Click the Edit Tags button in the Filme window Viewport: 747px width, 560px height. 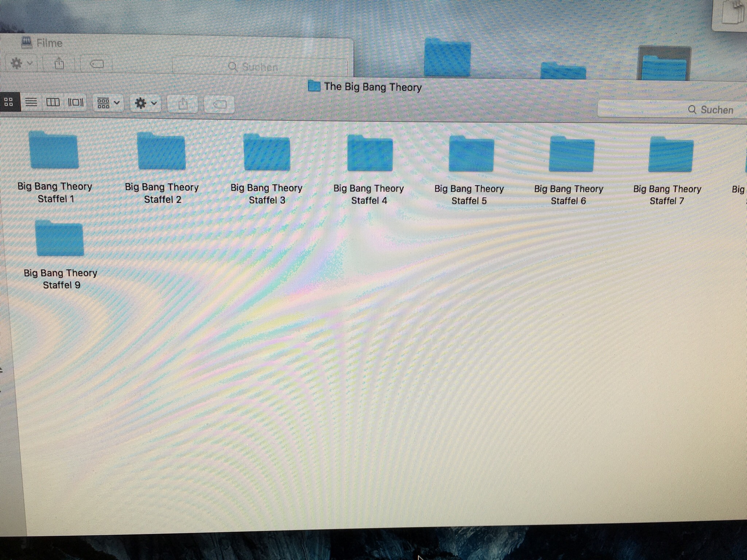click(x=97, y=65)
